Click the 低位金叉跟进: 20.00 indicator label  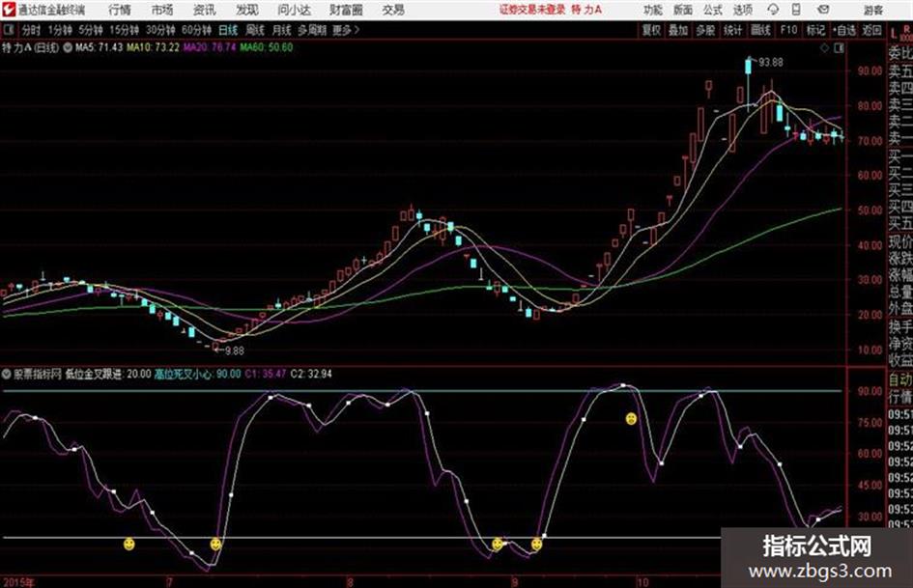107,374
